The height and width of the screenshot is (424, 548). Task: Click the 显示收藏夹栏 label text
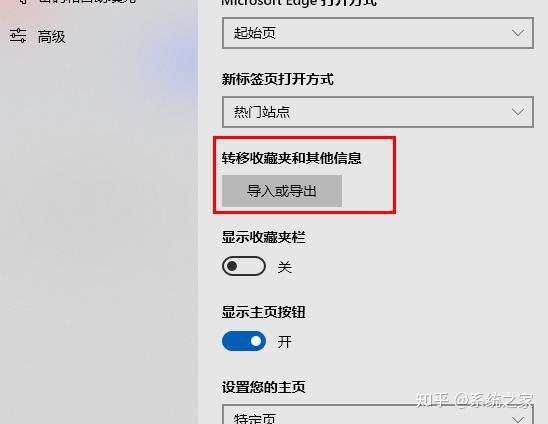(x=264, y=237)
